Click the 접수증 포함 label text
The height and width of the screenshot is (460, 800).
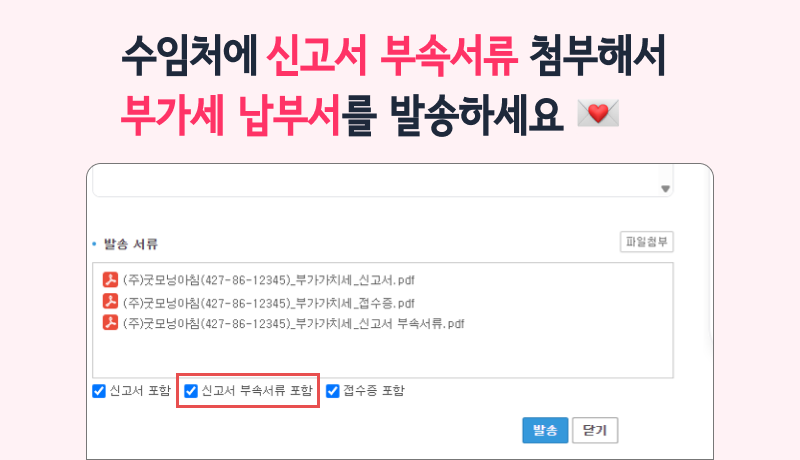[374, 391]
